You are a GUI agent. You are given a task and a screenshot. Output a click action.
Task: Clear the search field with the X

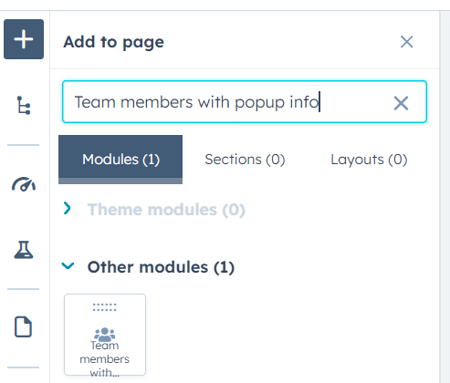click(401, 103)
